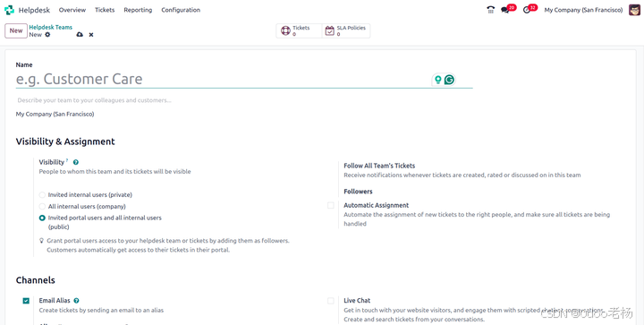Select Invited internal users (private) radio
Viewport: 644px width, 325px height.
tap(42, 195)
